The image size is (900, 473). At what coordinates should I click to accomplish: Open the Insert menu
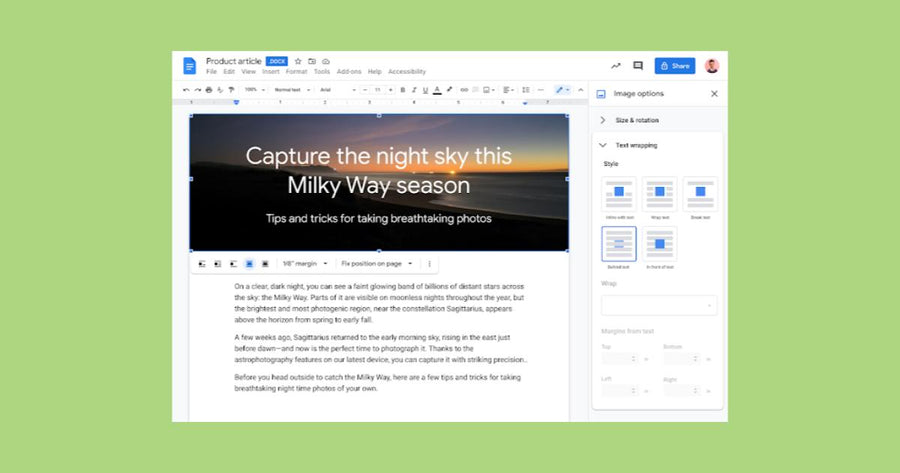click(x=271, y=72)
